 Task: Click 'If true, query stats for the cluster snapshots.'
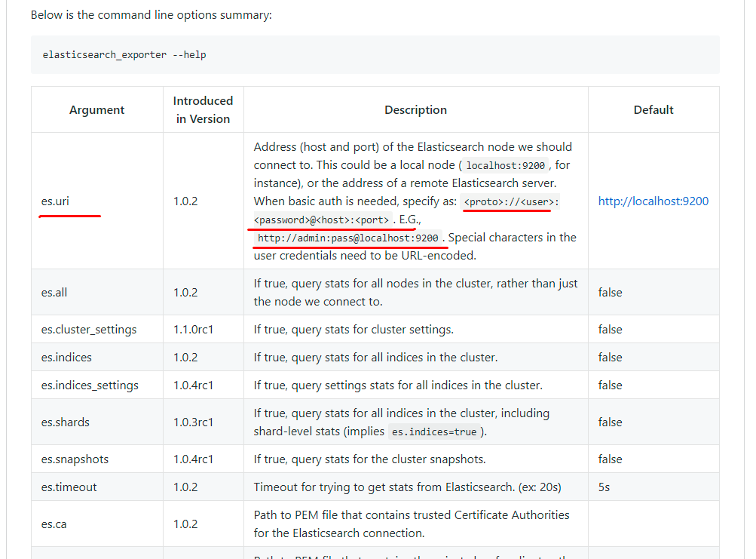pyautogui.click(x=370, y=459)
